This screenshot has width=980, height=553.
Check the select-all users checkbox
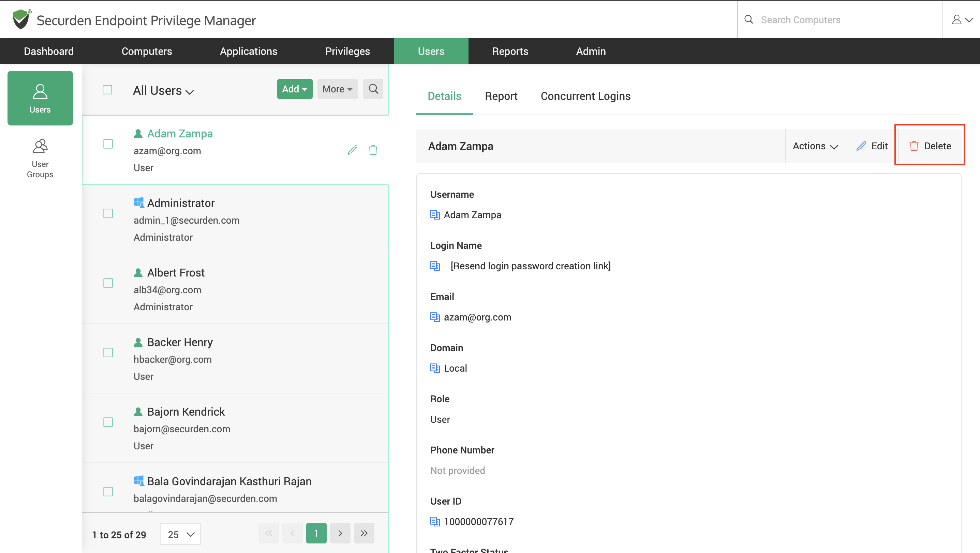pyautogui.click(x=107, y=90)
